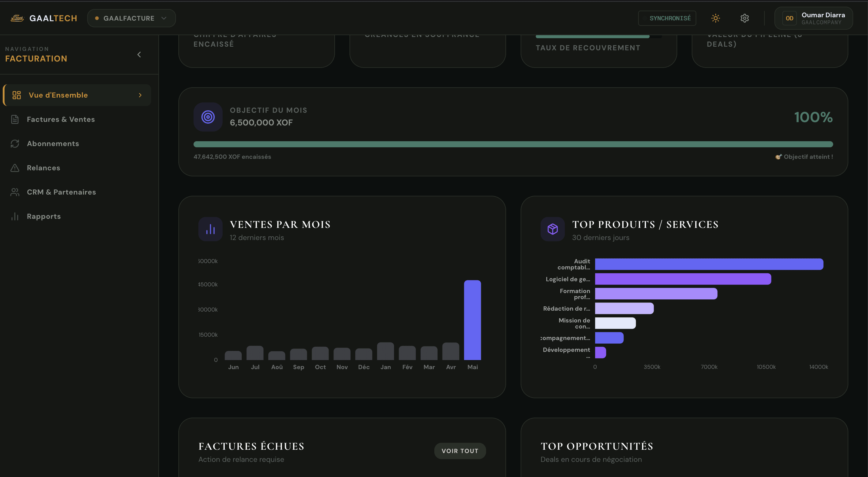This screenshot has width=868, height=477.
Task: Open the GAALFACTURE app switcher dropdown
Action: 131,18
